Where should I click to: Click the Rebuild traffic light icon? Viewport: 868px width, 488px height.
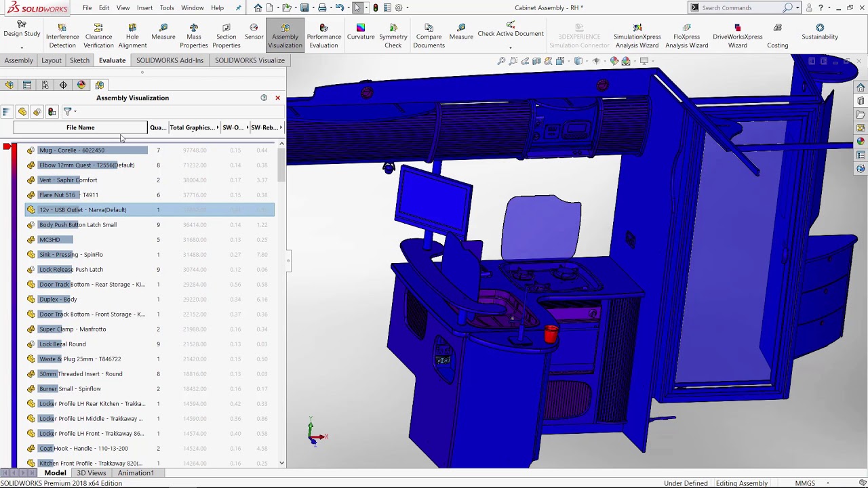click(x=375, y=7)
